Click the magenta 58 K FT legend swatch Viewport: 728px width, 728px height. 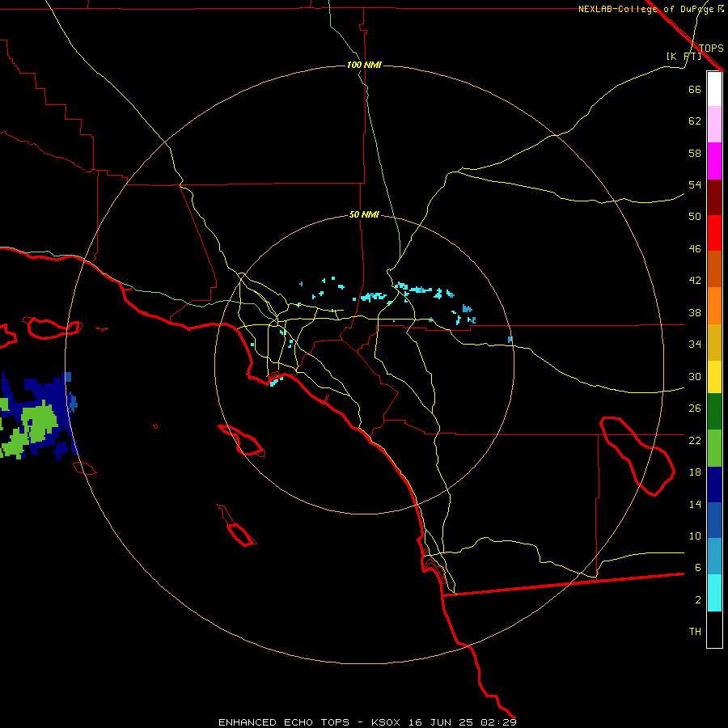tap(714, 161)
